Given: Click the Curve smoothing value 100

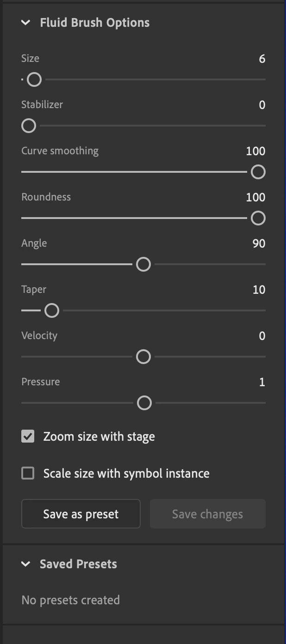Looking at the screenshot, I should tap(255, 151).
